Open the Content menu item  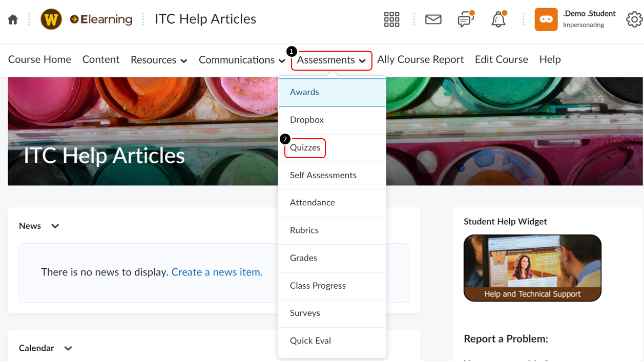(x=100, y=59)
